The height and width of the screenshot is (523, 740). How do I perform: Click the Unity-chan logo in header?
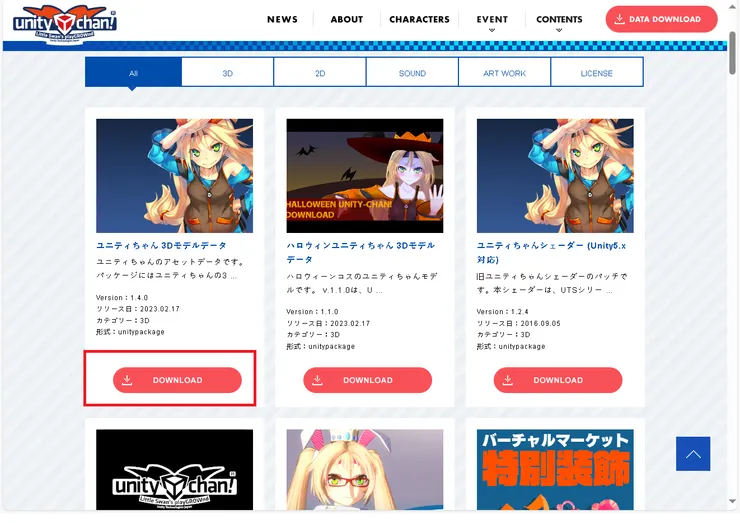click(65, 24)
